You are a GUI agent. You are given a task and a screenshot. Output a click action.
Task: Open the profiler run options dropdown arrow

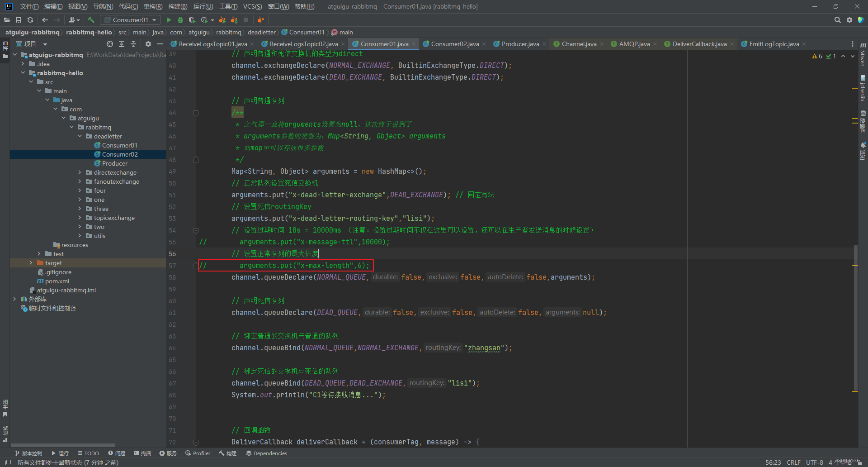pyautogui.click(x=212, y=20)
